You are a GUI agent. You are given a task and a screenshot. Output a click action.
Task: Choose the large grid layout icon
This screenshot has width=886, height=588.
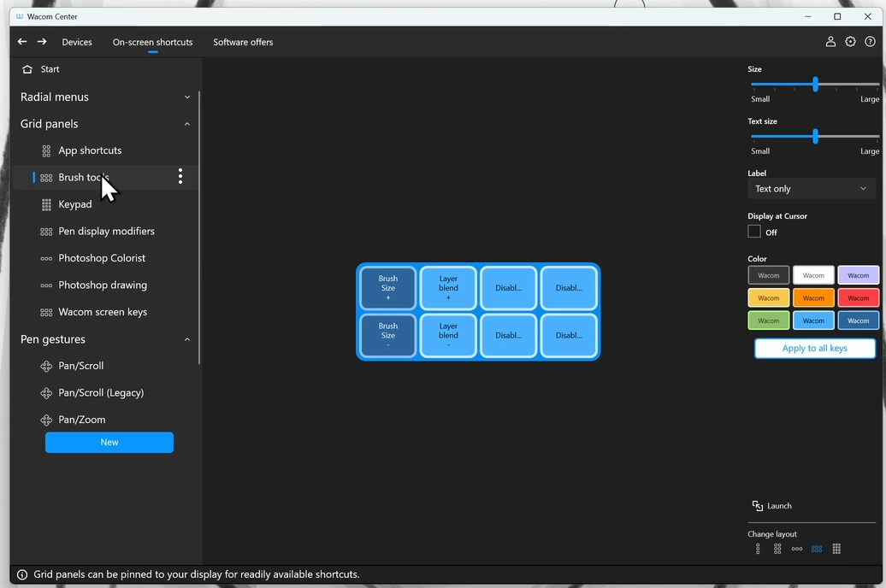[837, 549]
